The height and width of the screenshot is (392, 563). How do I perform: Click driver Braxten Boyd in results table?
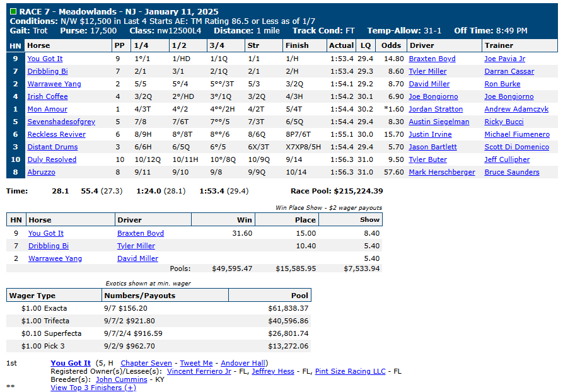point(432,59)
